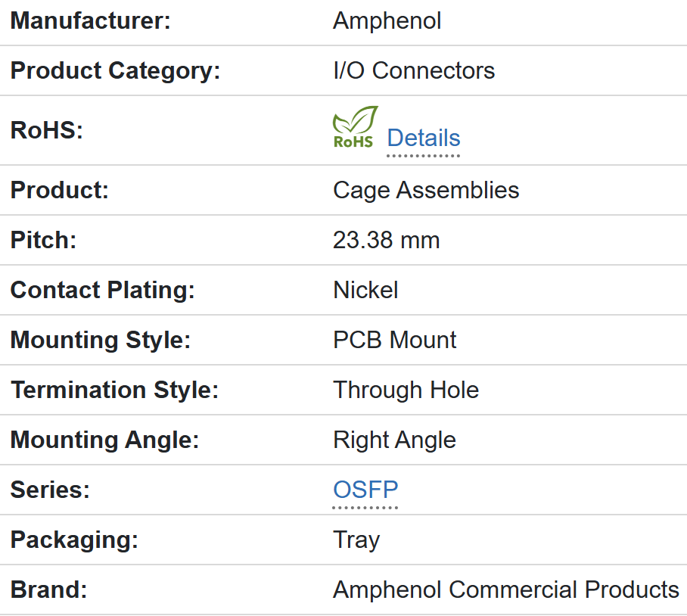Click the Packaging row label
Viewport: 687px width, 616px height.
(x=74, y=540)
